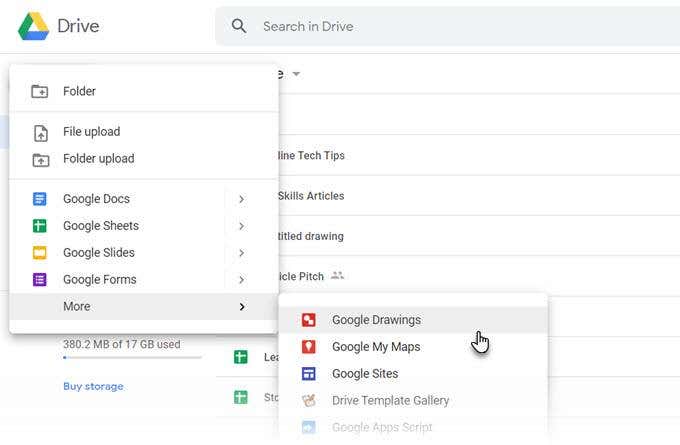Open the 'icle Pitch' file row

[479, 276]
